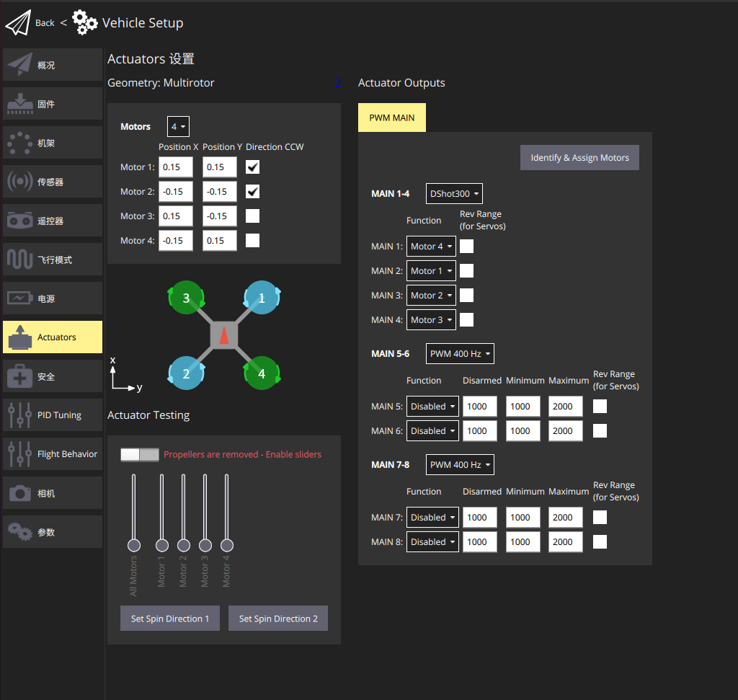Click motor 4 circle in geometry diagram
This screenshot has width=738, height=700.
pos(262,373)
